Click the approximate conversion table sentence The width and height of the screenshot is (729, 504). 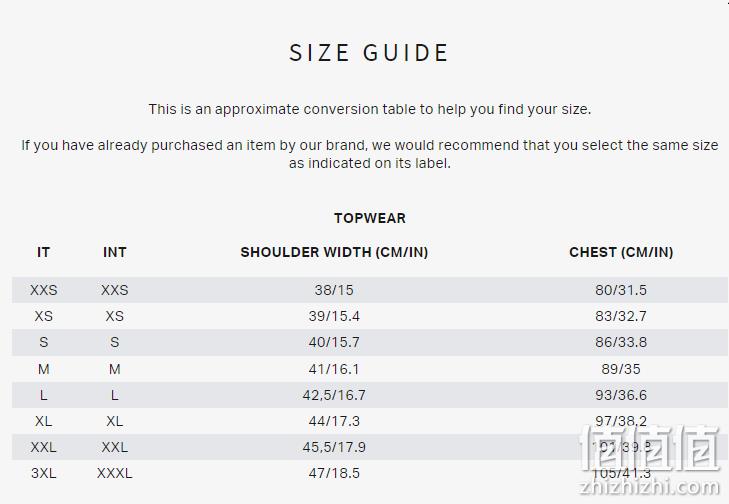click(x=370, y=109)
